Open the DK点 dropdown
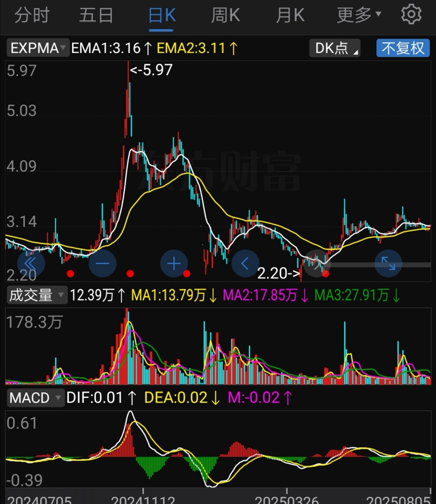This screenshot has width=436, height=504. pos(335,48)
